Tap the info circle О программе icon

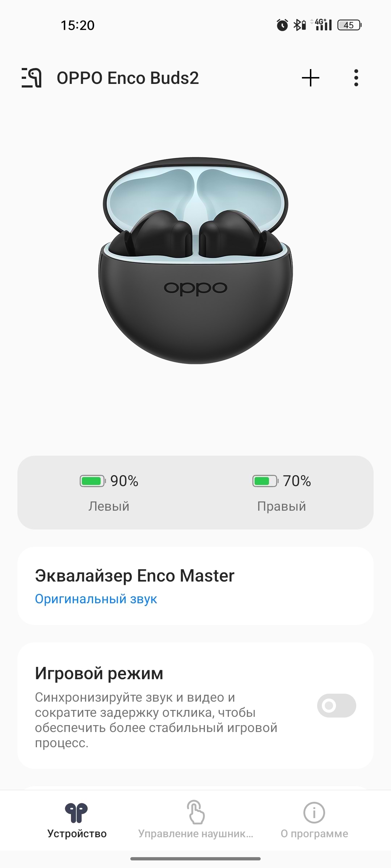[x=314, y=813]
